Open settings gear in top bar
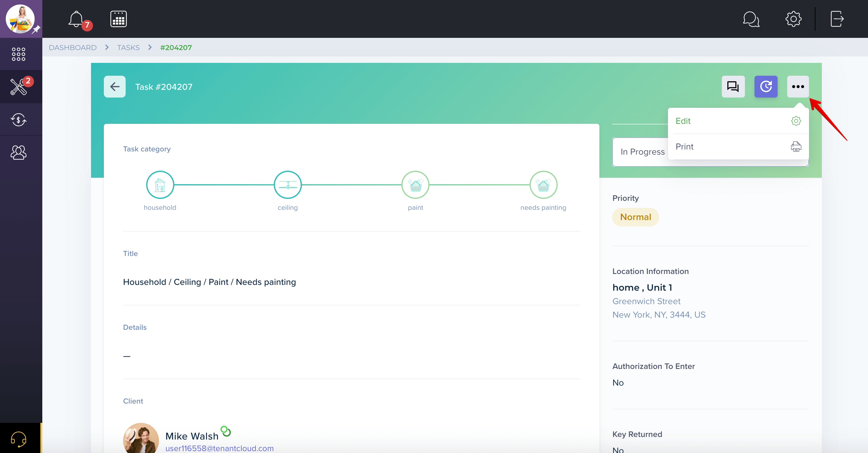 point(793,19)
